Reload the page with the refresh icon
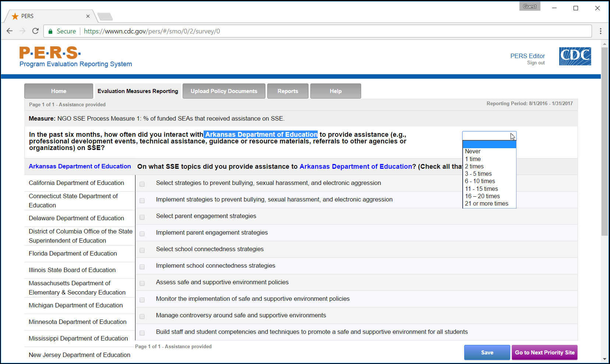The width and height of the screenshot is (610, 364). point(35,31)
